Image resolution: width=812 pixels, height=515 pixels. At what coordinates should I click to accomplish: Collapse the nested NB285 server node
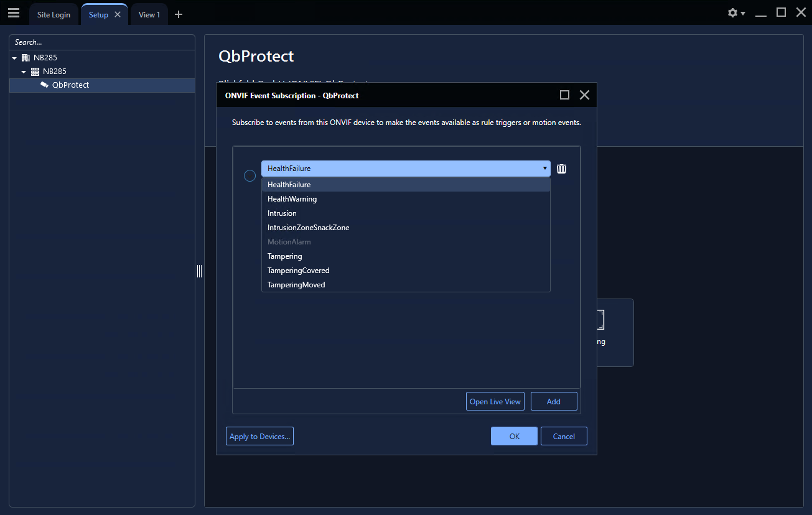(x=24, y=72)
